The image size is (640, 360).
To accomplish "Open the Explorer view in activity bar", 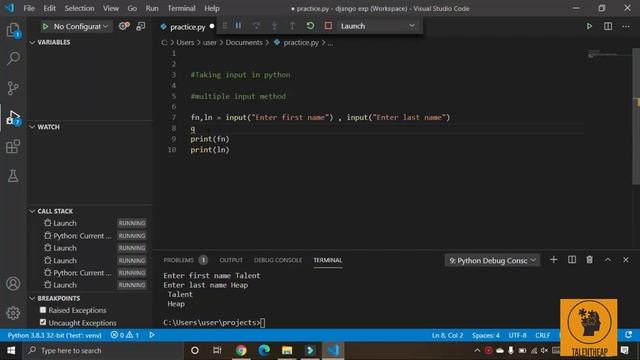I will tap(13, 30).
